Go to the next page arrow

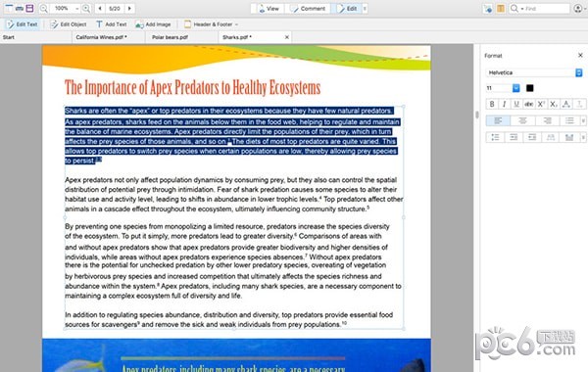(129, 8)
